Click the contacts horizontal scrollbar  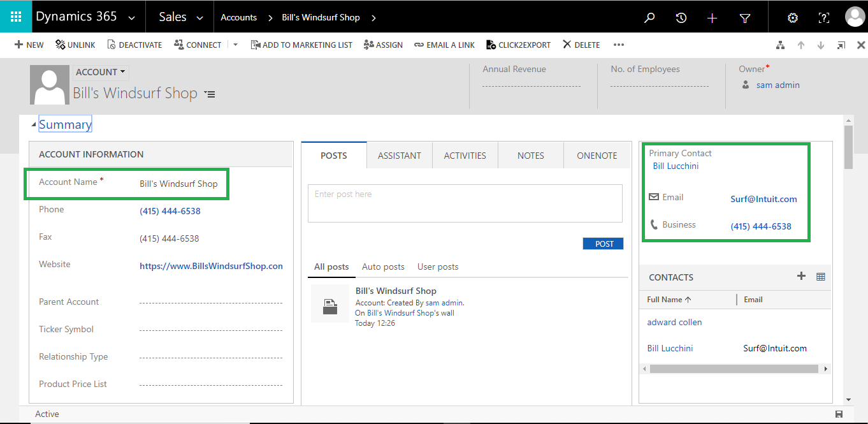point(734,369)
